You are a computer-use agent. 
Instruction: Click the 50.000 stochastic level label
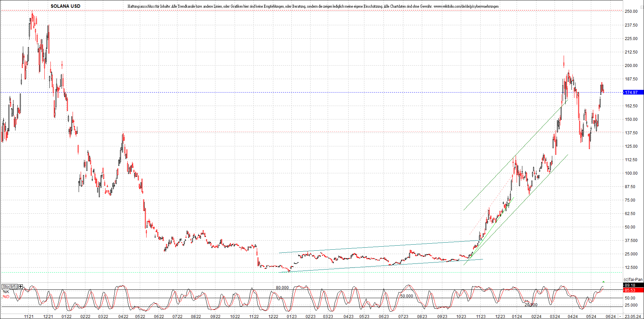pos(407,296)
